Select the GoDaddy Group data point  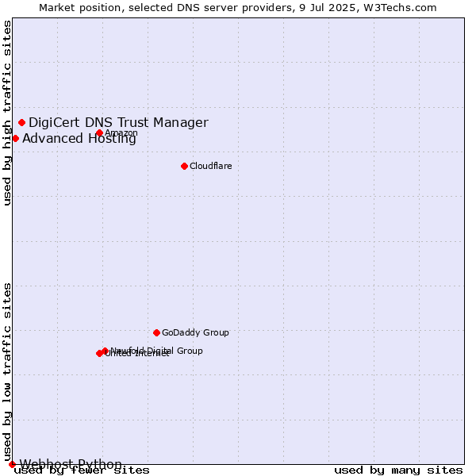(x=156, y=333)
